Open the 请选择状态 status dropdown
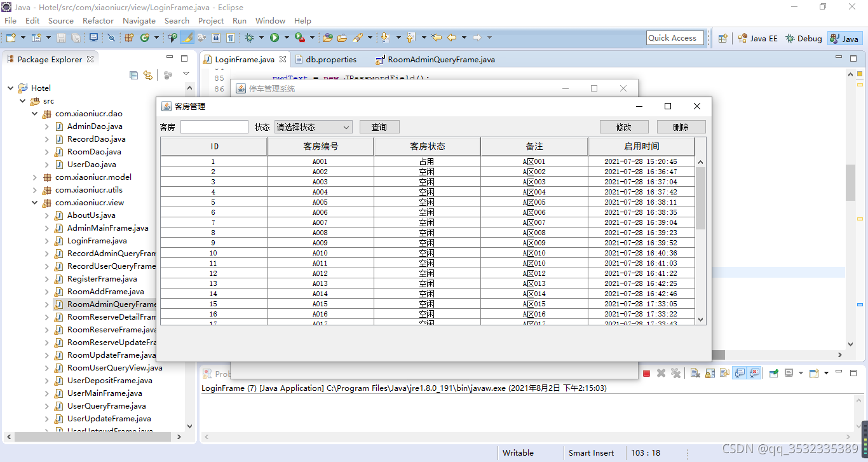The image size is (868, 462). point(313,127)
